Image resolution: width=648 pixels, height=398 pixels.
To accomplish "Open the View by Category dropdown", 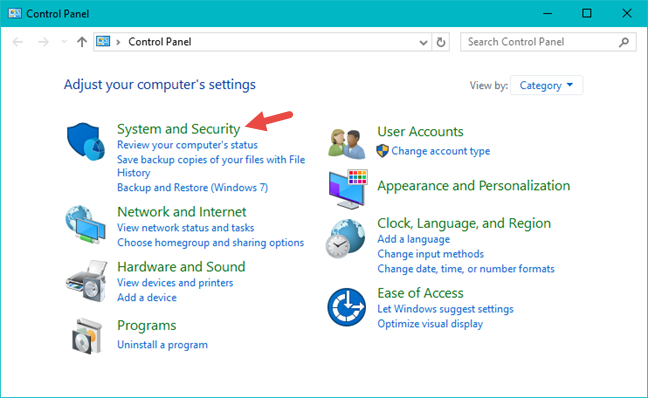I will (x=546, y=85).
